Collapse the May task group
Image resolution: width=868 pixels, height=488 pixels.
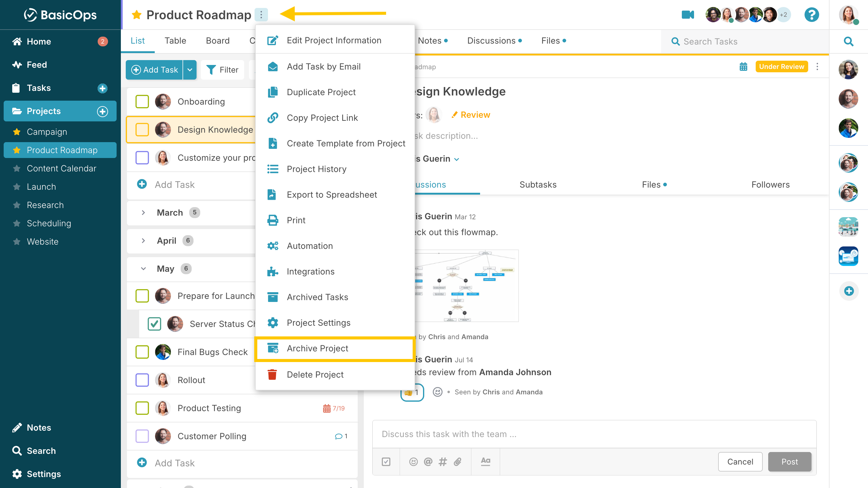[143, 268]
